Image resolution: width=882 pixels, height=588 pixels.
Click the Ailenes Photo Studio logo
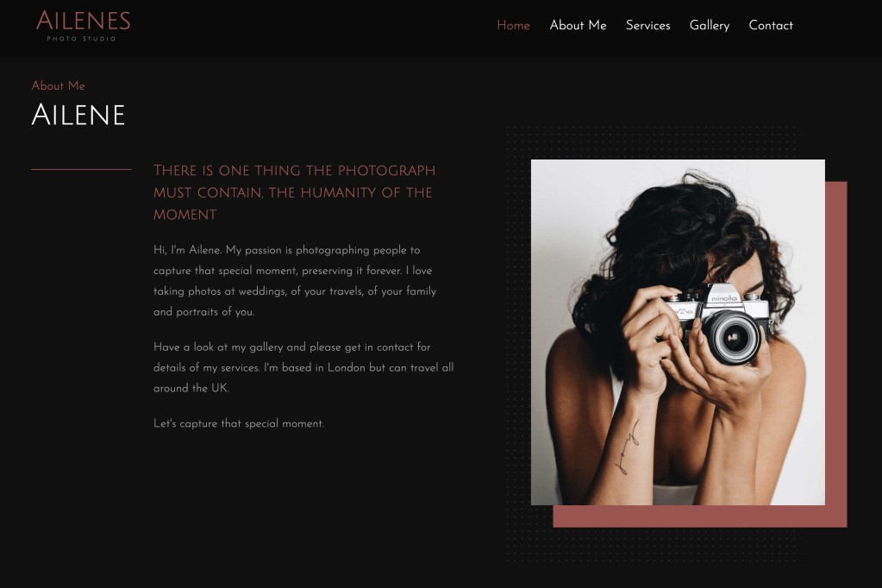point(84,25)
